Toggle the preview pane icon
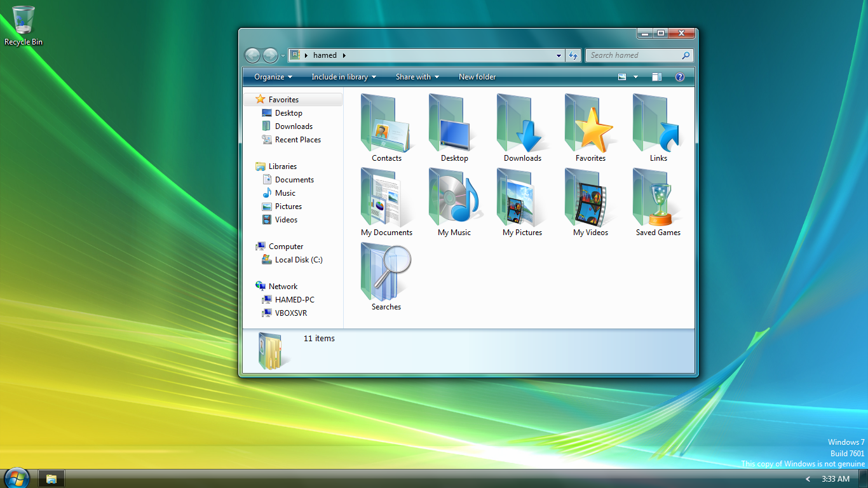 tap(657, 77)
